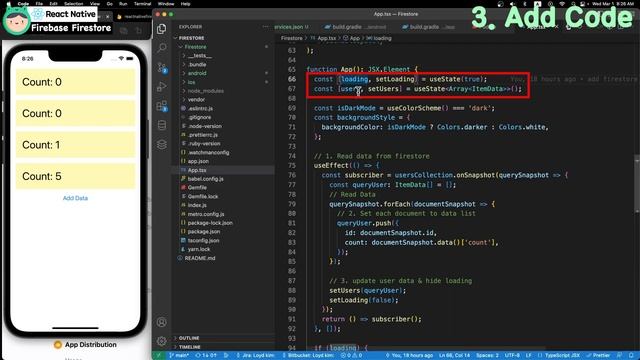
Task: Open the Help menu in menu bar
Action: pos(186,4)
